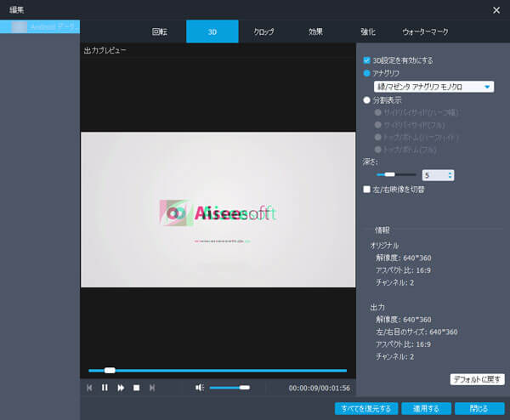Pause the video preview

pyautogui.click(x=105, y=388)
